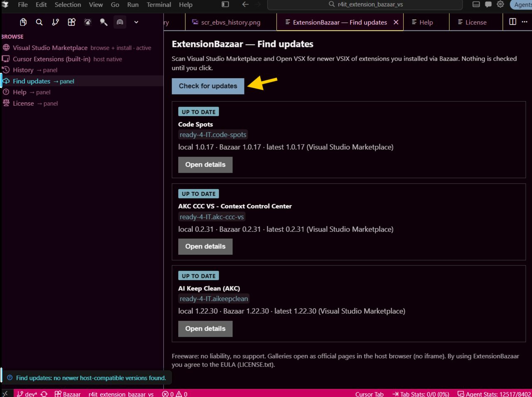
Task: Open the Run menu
Action: pos(133,5)
